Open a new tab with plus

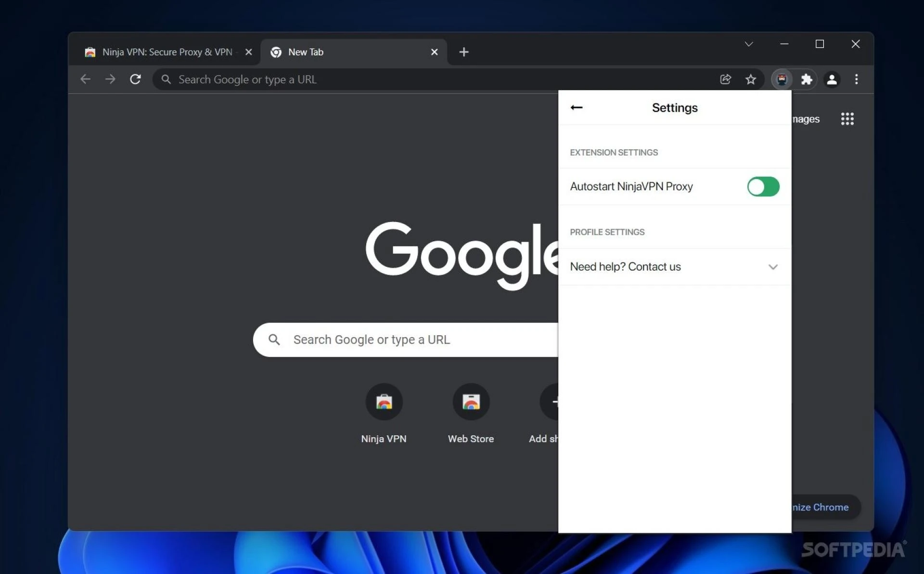point(463,52)
